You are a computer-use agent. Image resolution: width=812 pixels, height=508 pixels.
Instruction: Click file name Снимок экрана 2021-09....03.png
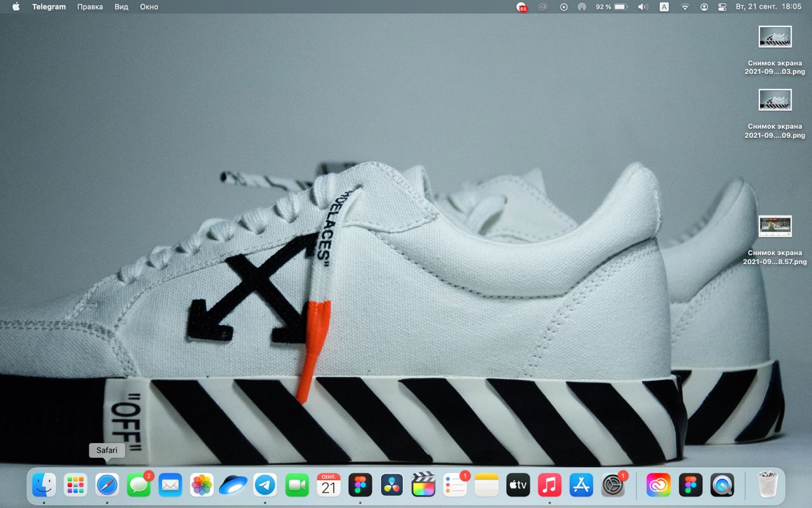775,67
